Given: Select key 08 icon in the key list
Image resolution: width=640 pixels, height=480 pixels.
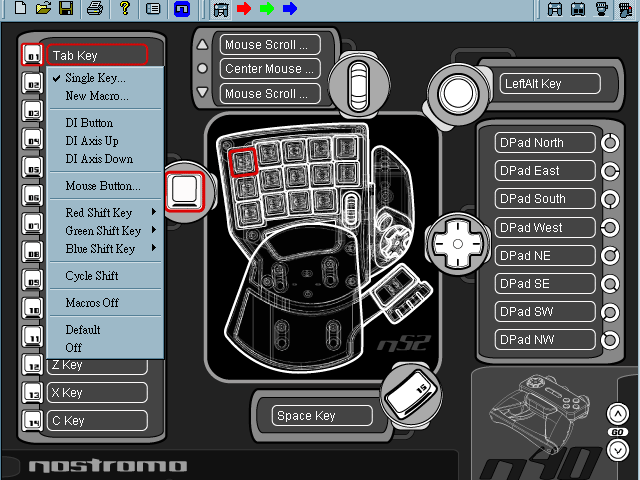Looking at the screenshot, I should click(x=32, y=252).
